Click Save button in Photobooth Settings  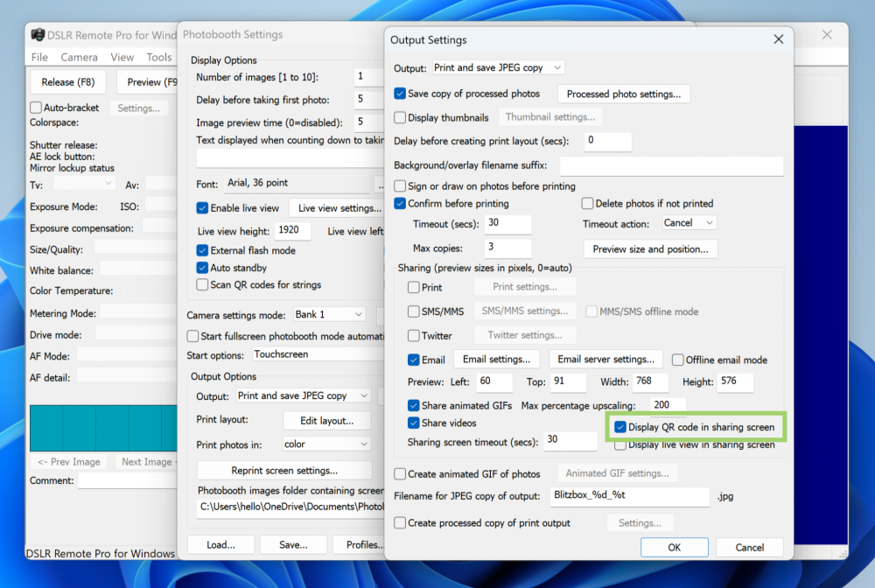click(x=293, y=544)
